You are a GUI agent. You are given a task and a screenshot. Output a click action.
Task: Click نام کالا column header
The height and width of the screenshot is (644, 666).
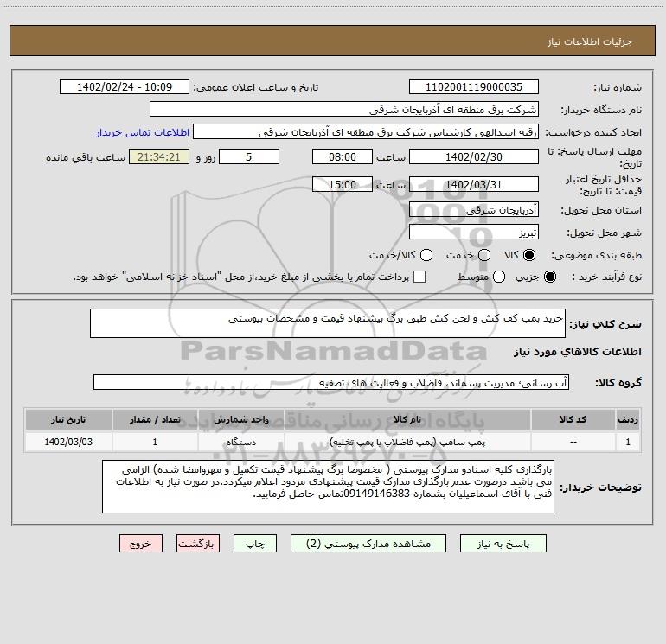[x=407, y=419]
